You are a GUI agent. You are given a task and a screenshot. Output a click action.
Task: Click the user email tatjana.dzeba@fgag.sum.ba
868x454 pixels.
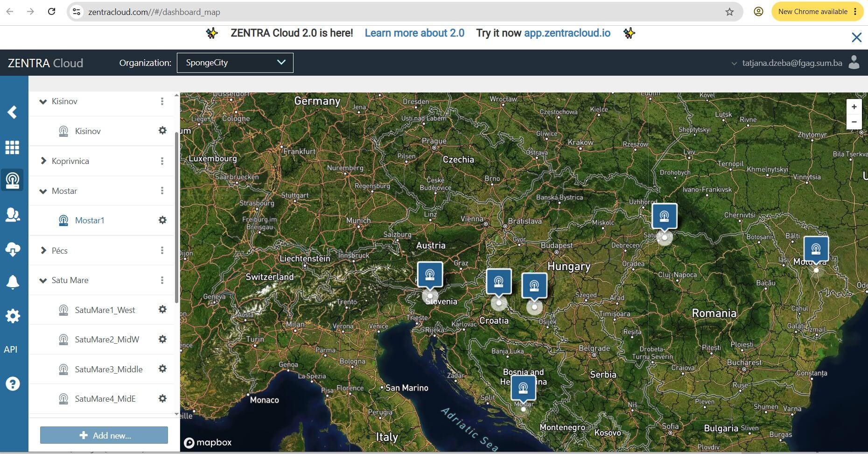pos(792,63)
